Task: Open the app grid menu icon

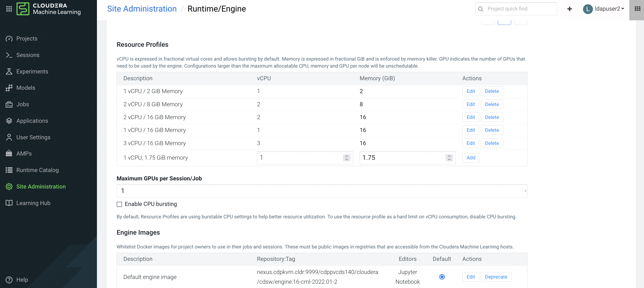Action: [9, 9]
